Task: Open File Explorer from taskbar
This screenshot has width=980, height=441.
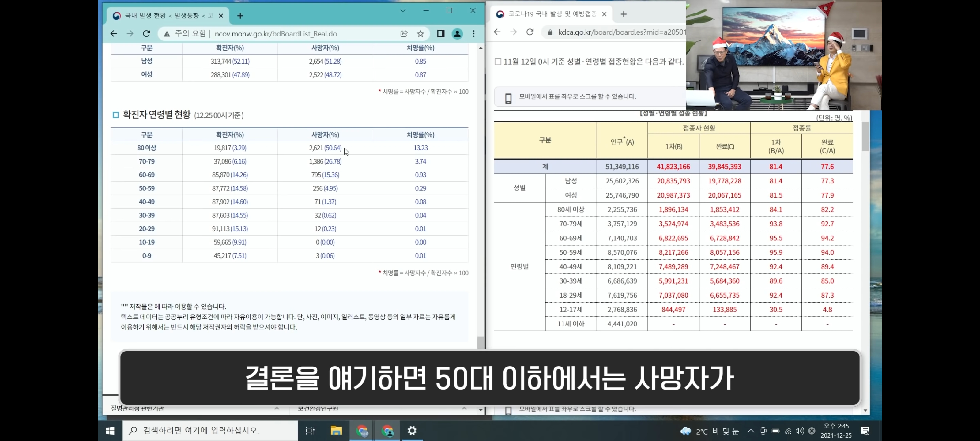Action: (336, 430)
